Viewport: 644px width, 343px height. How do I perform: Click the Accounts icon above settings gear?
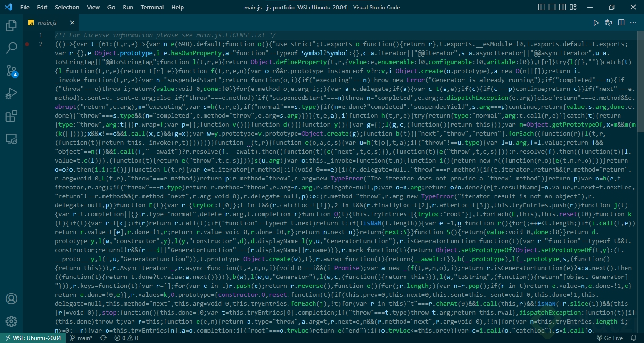pos(11,299)
